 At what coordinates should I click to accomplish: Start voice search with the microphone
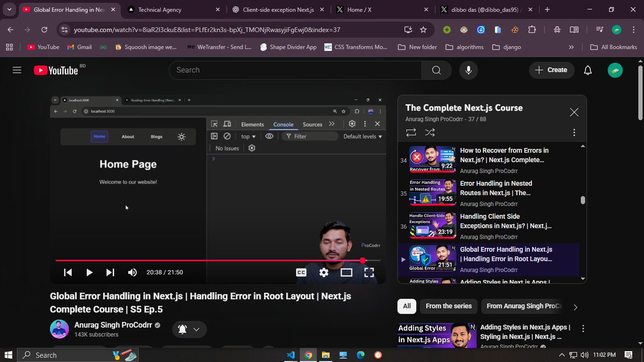pyautogui.click(x=469, y=70)
